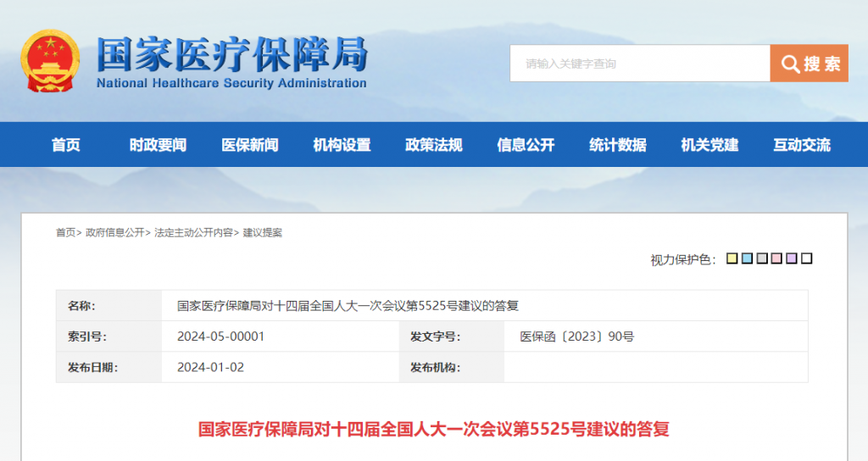Select the white eye-protection color swatch
Image resolution: width=868 pixels, height=461 pixels.
pyautogui.click(x=807, y=258)
